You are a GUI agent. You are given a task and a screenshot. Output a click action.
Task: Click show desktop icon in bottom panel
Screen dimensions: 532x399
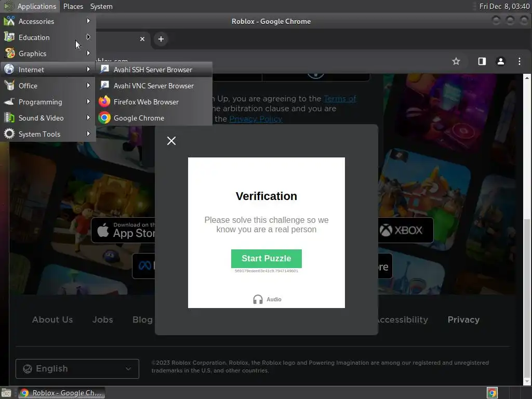[6, 393]
